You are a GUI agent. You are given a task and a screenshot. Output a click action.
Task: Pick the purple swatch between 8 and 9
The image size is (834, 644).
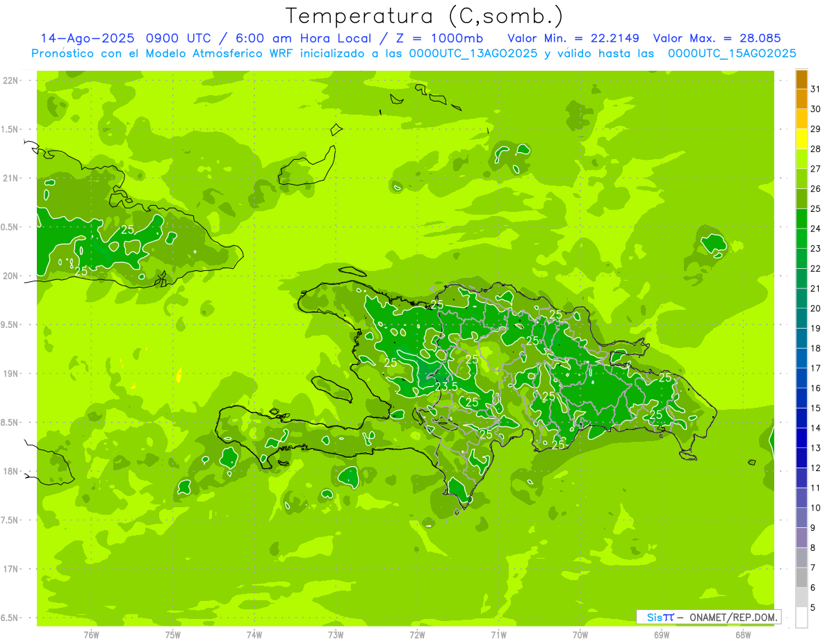point(801,538)
